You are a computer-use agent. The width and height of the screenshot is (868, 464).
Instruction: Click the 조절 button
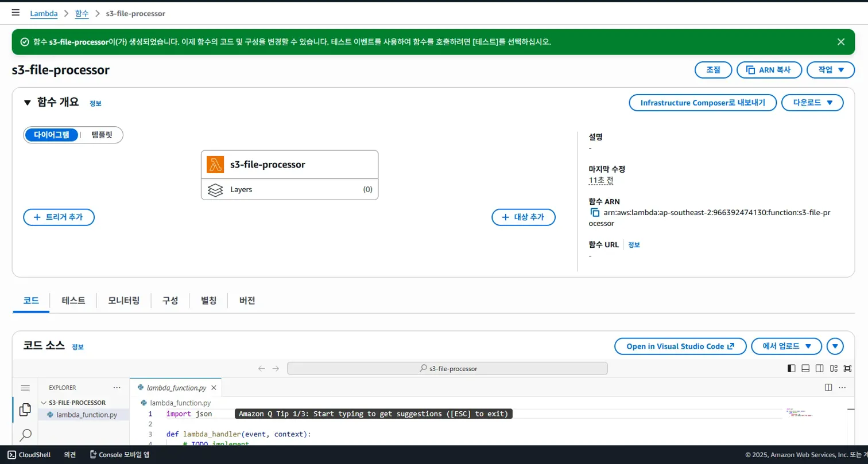click(x=713, y=70)
